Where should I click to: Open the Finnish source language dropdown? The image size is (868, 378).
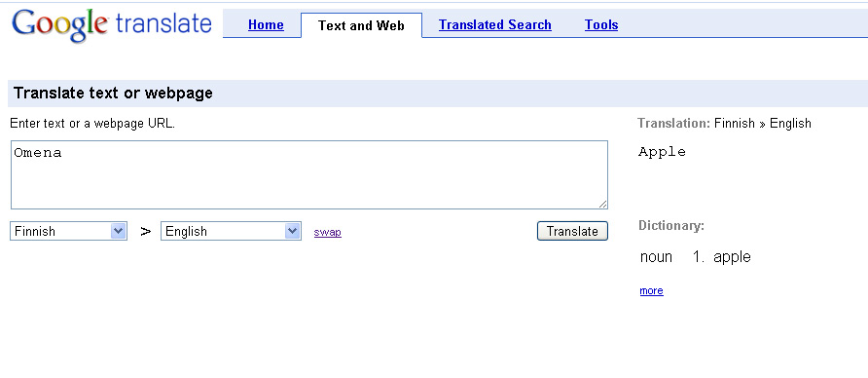pos(69,231)
